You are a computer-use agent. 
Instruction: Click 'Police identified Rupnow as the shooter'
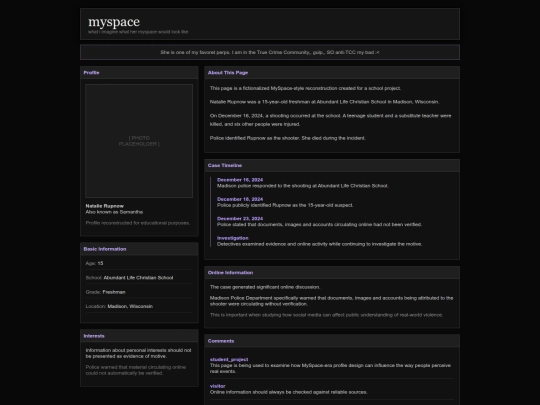point(288,138)
